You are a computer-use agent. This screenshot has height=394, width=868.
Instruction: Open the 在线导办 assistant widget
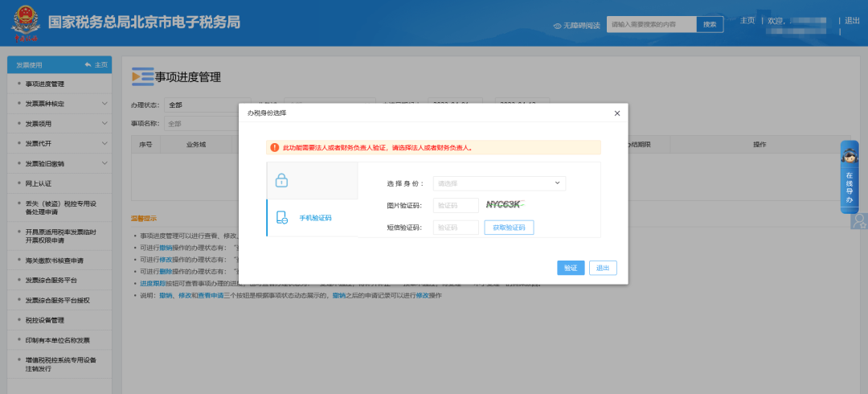point(849,177)
